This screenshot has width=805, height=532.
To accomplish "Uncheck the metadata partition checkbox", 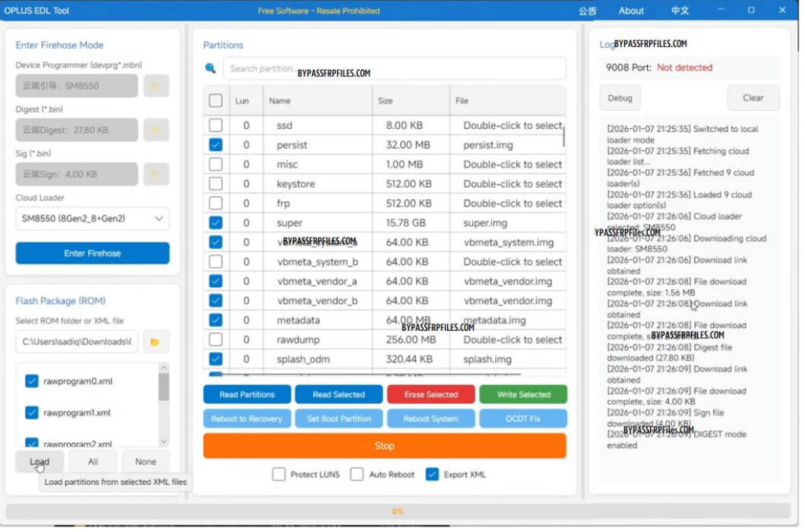I will click(215, 320).
